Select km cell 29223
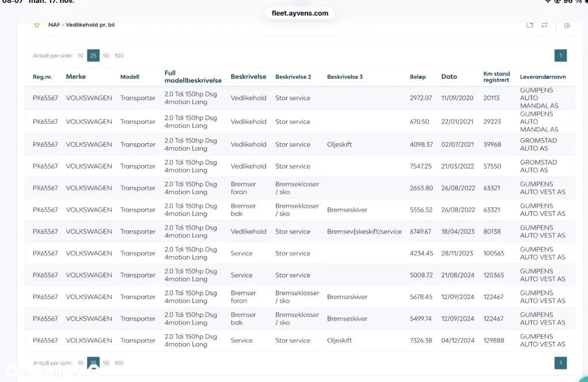Screen dimensions: 588x382 click(x=492, y=122)
